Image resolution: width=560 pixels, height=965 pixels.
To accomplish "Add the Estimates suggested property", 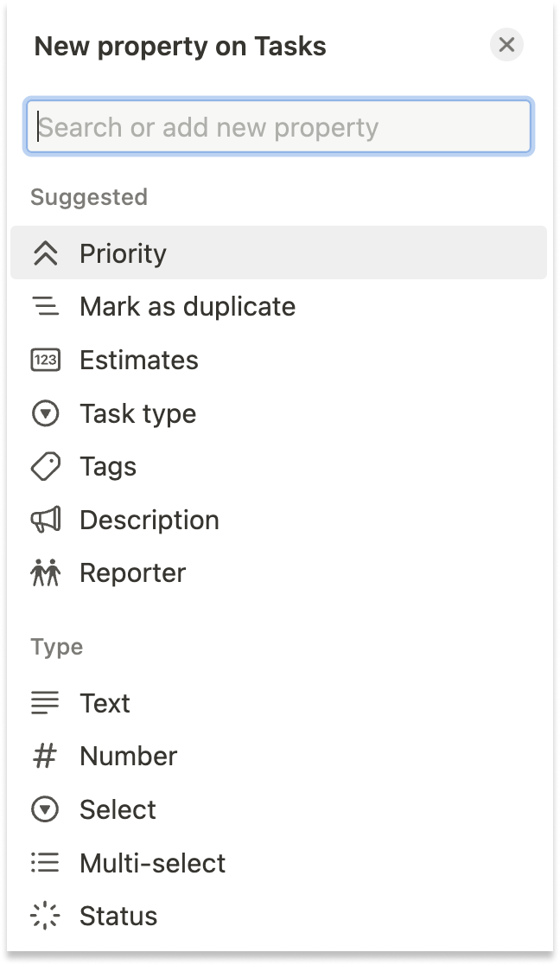I will 139,361.
